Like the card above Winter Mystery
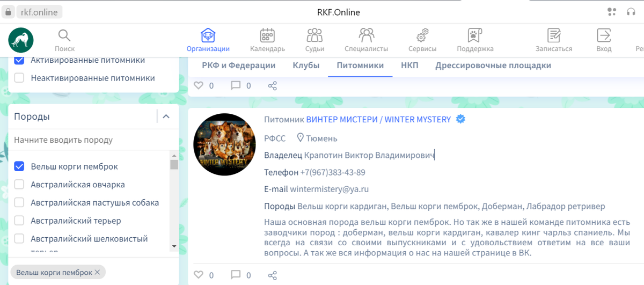This screenshot has width=644, height=285. 199,85
